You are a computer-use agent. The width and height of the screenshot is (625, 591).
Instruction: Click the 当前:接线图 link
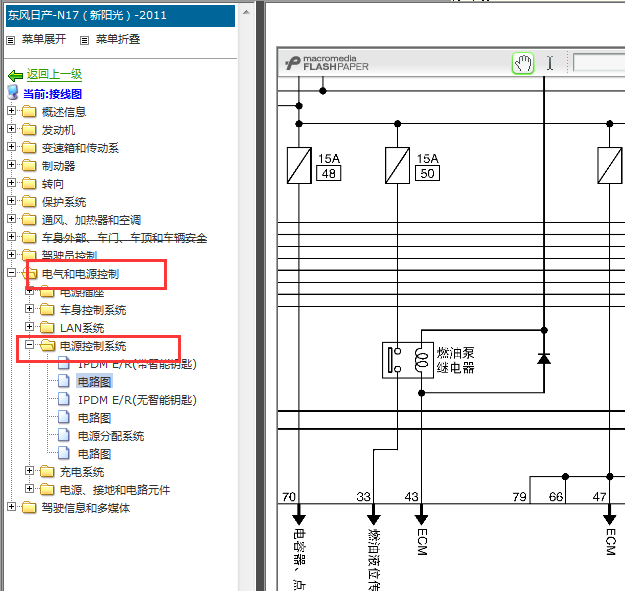(52, 94)
